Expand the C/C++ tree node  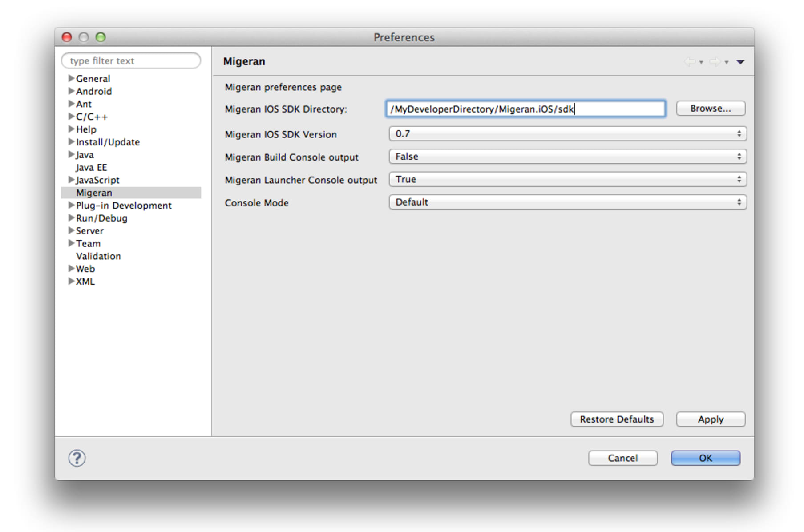click(x=71, y=116)
